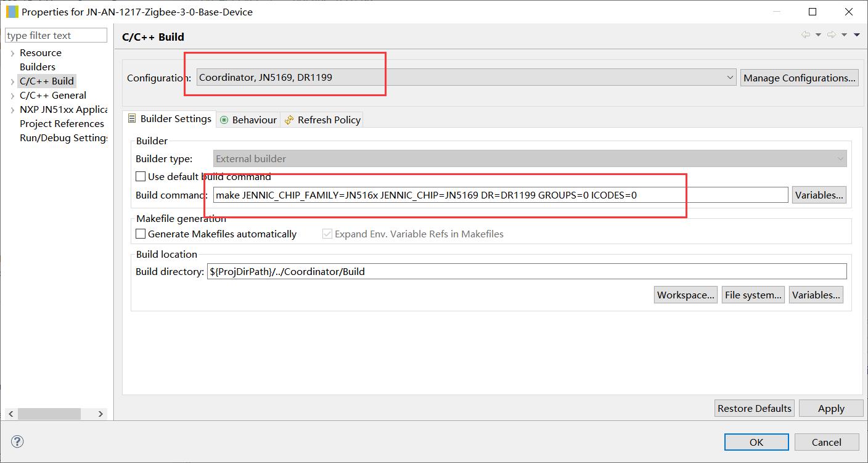The width and height of the screenshot is (868, 463).
Task: Click the Cancel button
Action: (827, 442)
